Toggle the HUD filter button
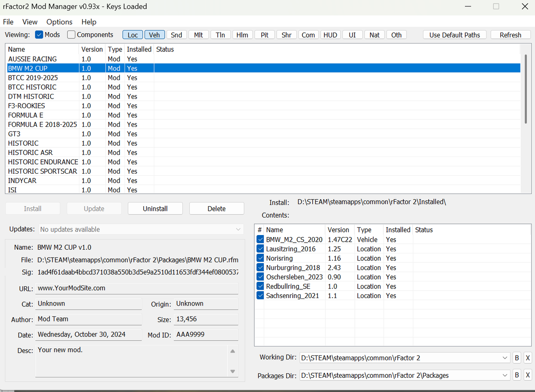This screenshot has height=392, width=535. click(x=330, y=35)
